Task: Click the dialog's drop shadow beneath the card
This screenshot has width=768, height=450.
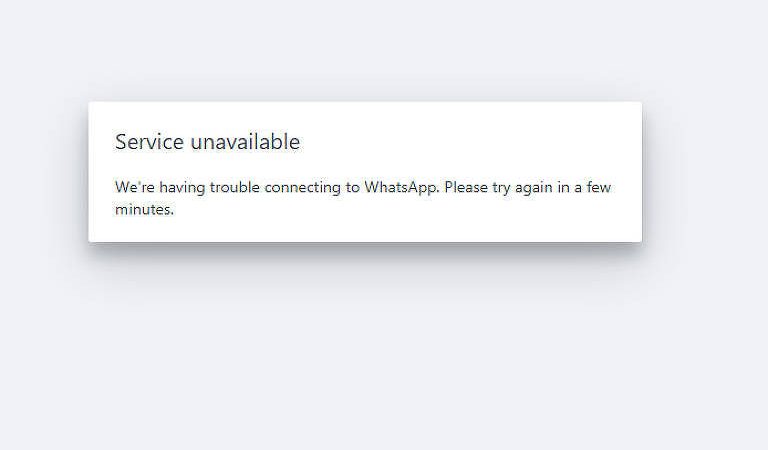Action: (365, 251)
